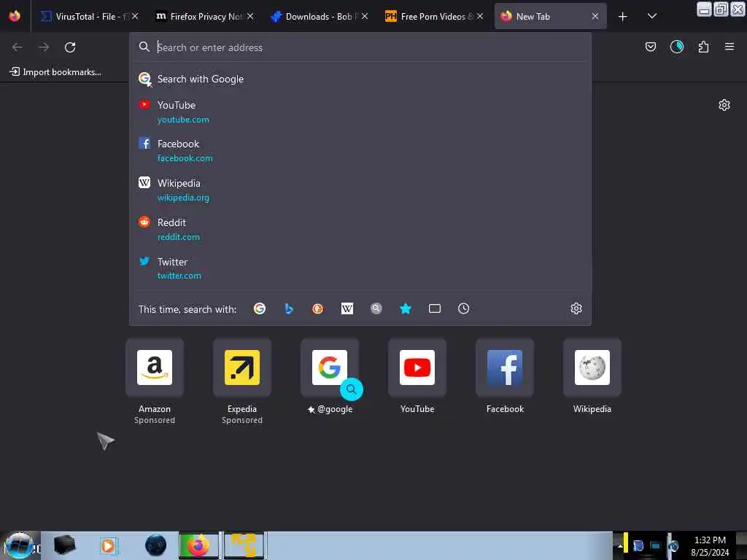The height and width of the screenshot is (560, 747).
Task: Search this time with DuckDuckGo icon
Action: click(318, 308)
